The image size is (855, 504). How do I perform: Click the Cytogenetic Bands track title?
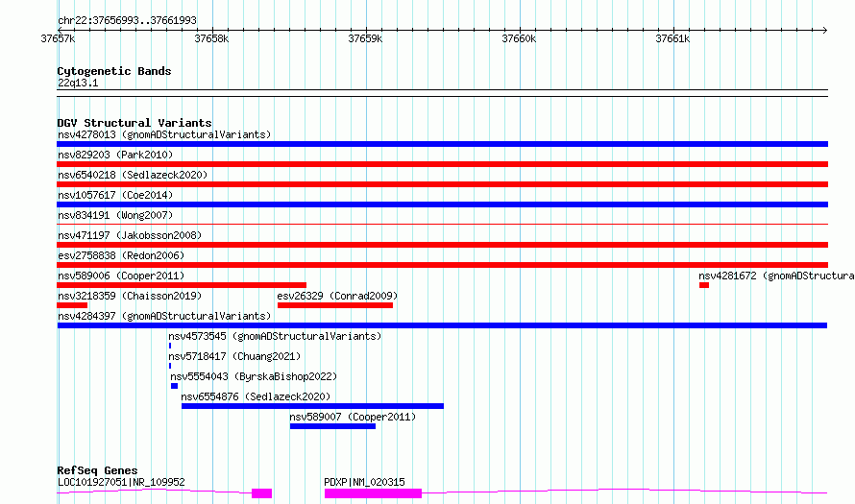pos(114,71)
